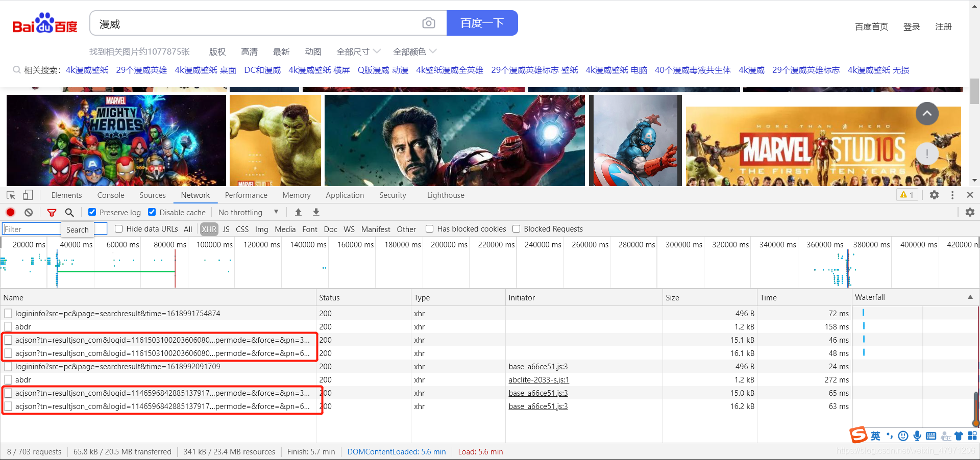Toggle Sogou English/Chinese mode icon
Viewport: 980px width, 460px height.
click(x=876, y=436)
